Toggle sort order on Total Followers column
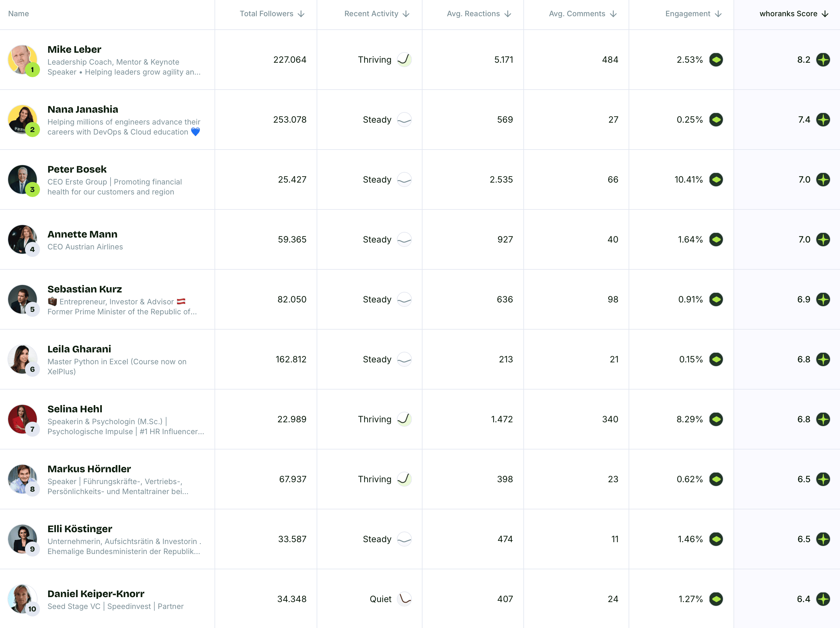 click(301, 14)
